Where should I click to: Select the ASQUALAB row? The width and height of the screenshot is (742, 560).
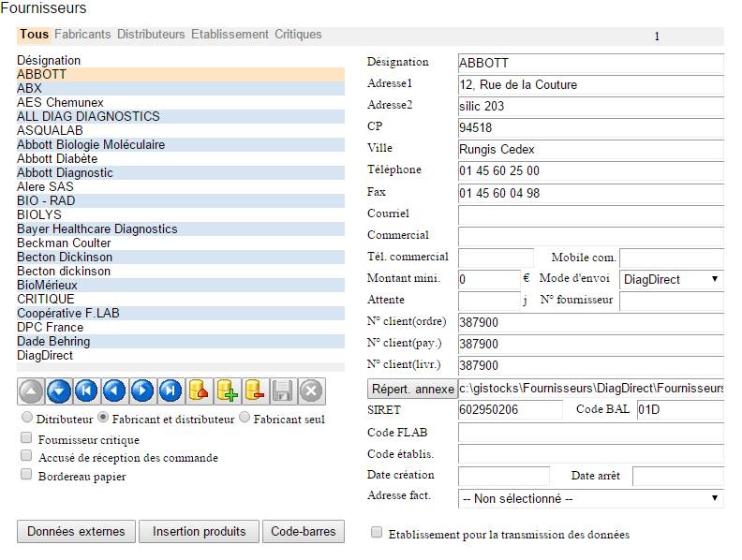tap(181, 130)
